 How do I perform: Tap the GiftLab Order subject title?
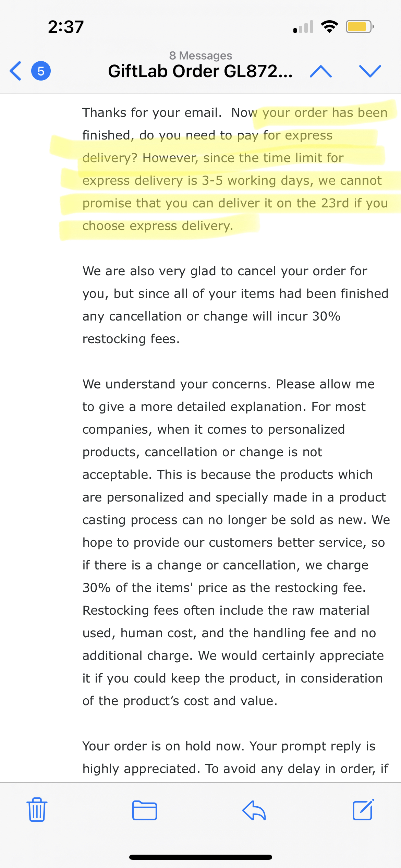[x=200, y=71]
